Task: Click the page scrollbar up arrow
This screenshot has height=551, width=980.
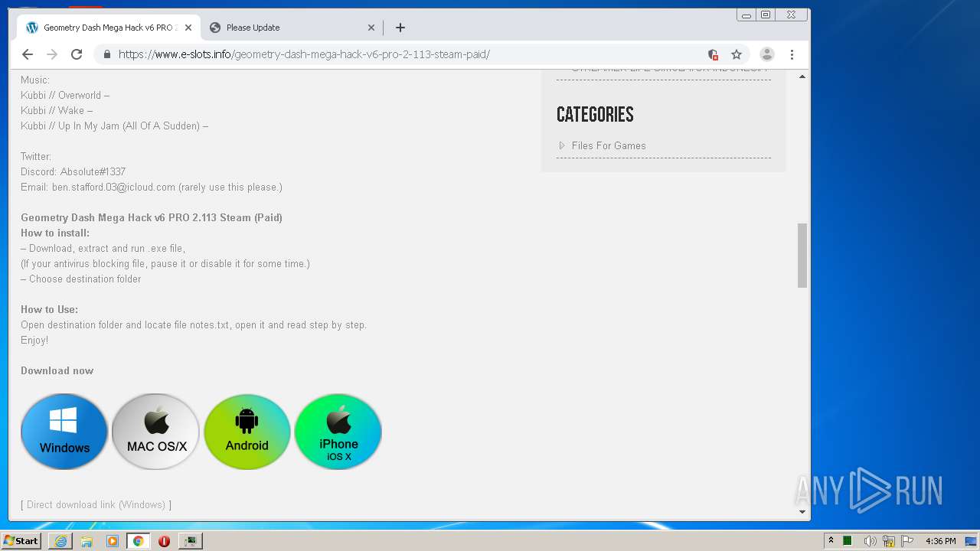Action: [x=802, y=77]
